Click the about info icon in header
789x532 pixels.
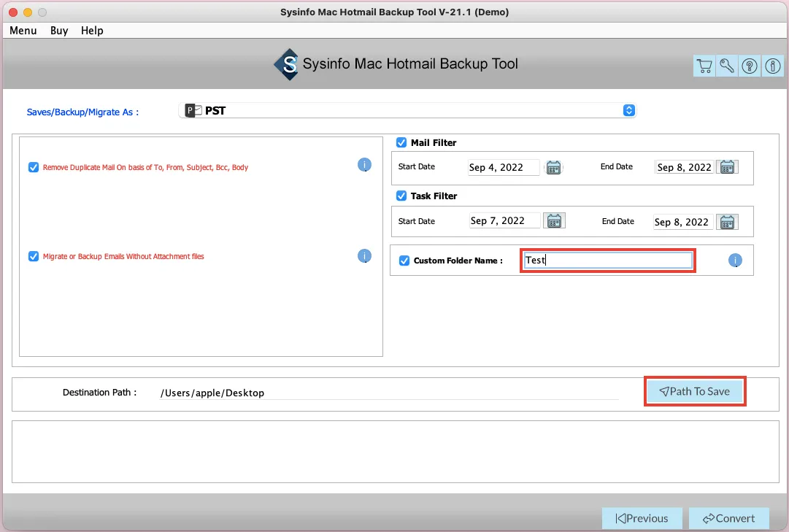(772, 66)
